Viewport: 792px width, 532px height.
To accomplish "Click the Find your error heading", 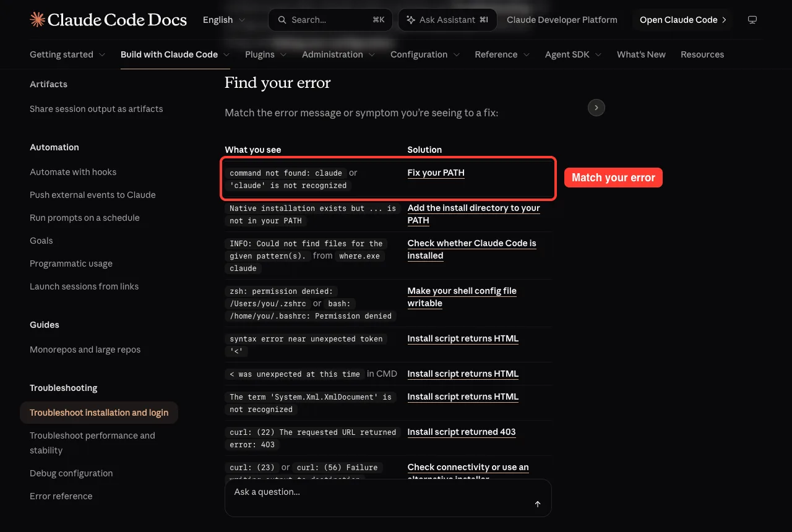I will pyautogui.click(x=278, y=83).
